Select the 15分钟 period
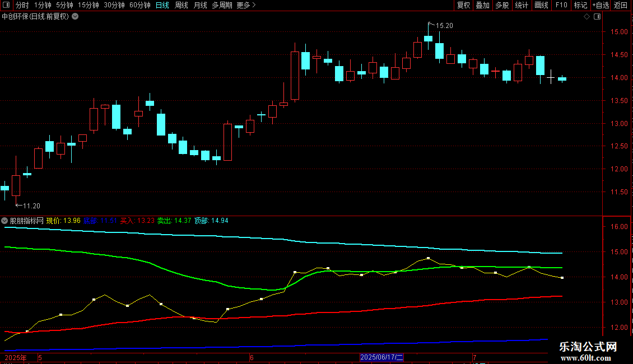This screenshot has width=633, height=364. pos(89,5)
